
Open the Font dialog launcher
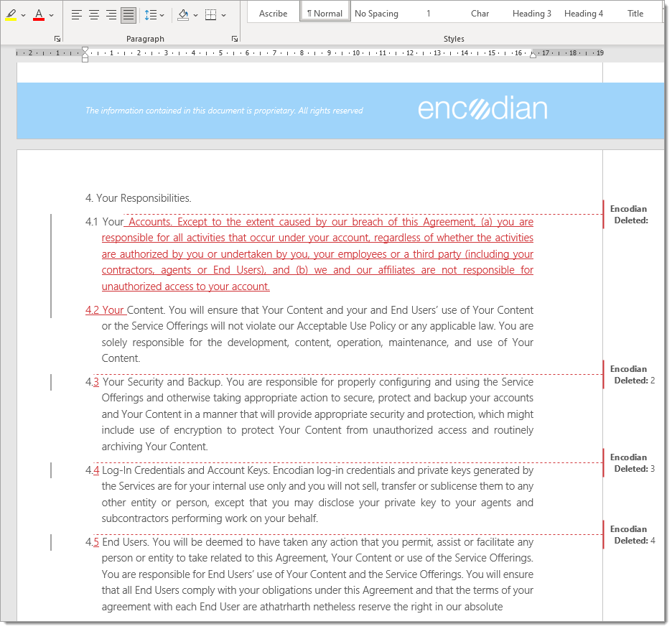point(57,39)
